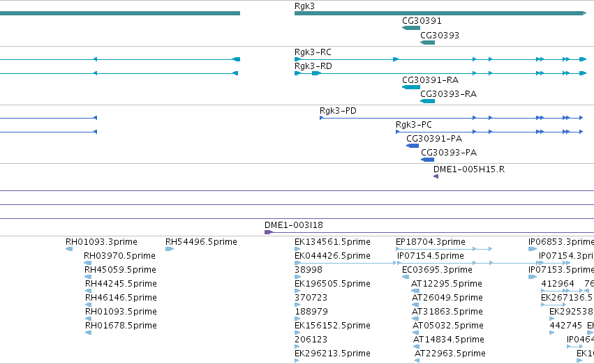Click the AT12295.5prime EST arrow
Viewport: 594px width, 364px height.
tap(415, 291)
